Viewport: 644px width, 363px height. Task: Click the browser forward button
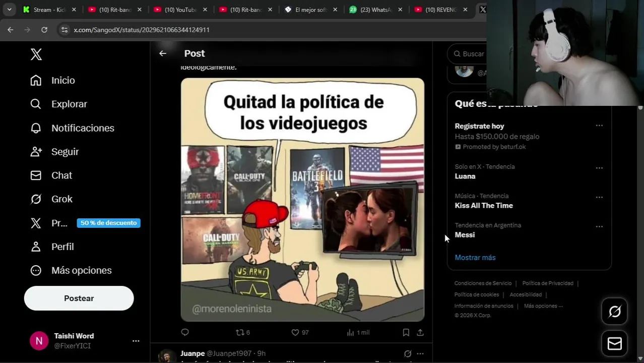[x=27, y=30]
